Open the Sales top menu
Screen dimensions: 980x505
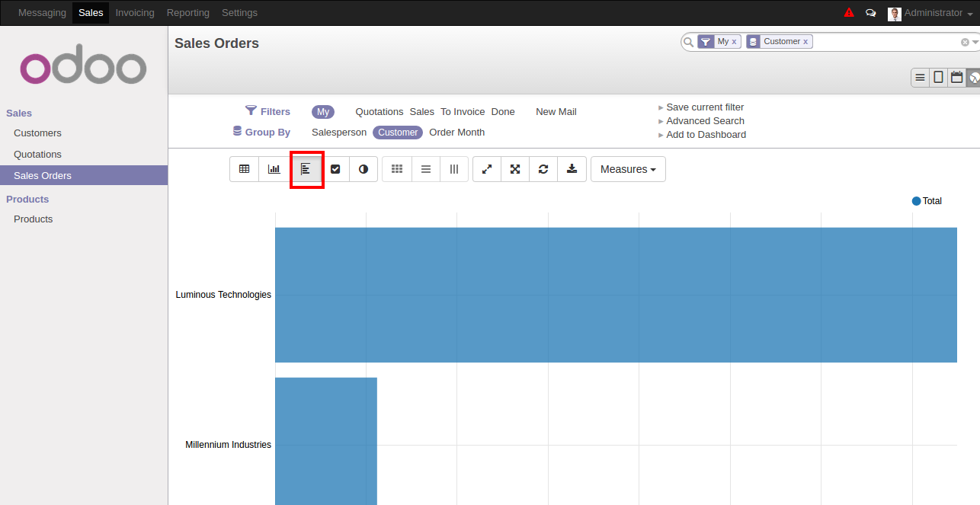click(91, 13)
